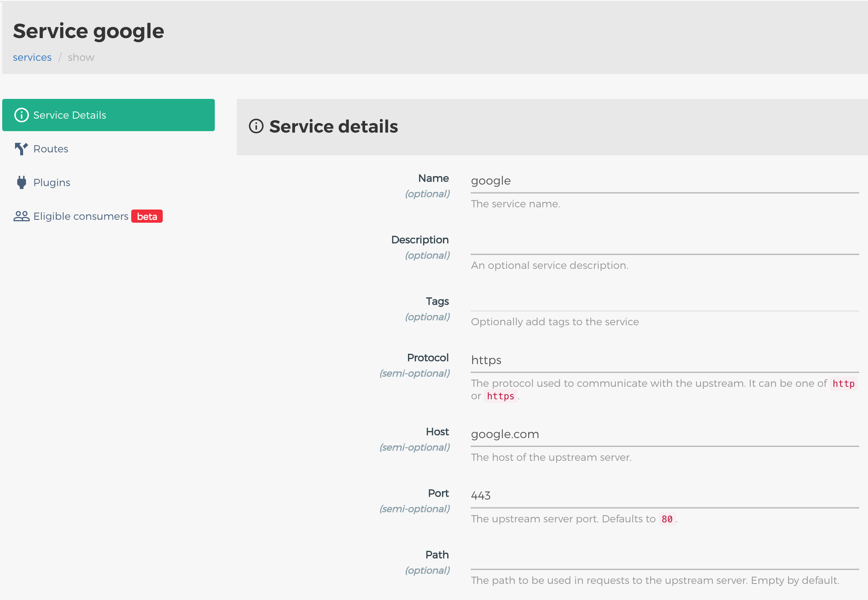Click the Plugins plug icon

point(21,182)
